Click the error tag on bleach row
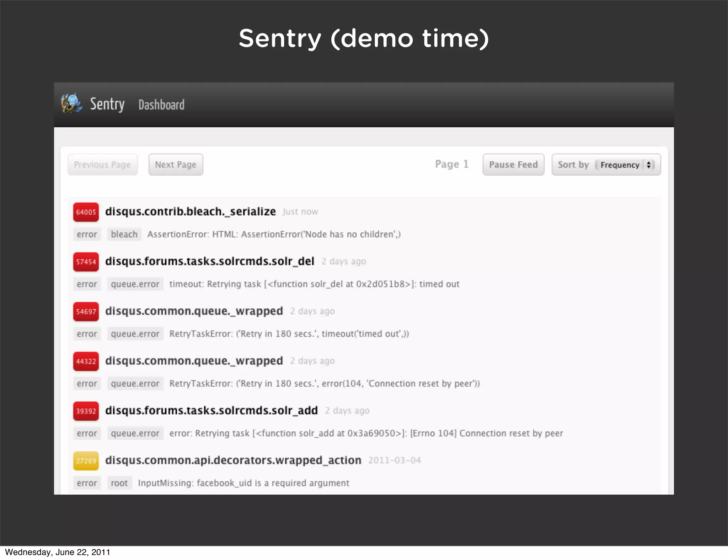Viewport: 728px width, 560px height. pyautogui.click(x=87, y=234)
